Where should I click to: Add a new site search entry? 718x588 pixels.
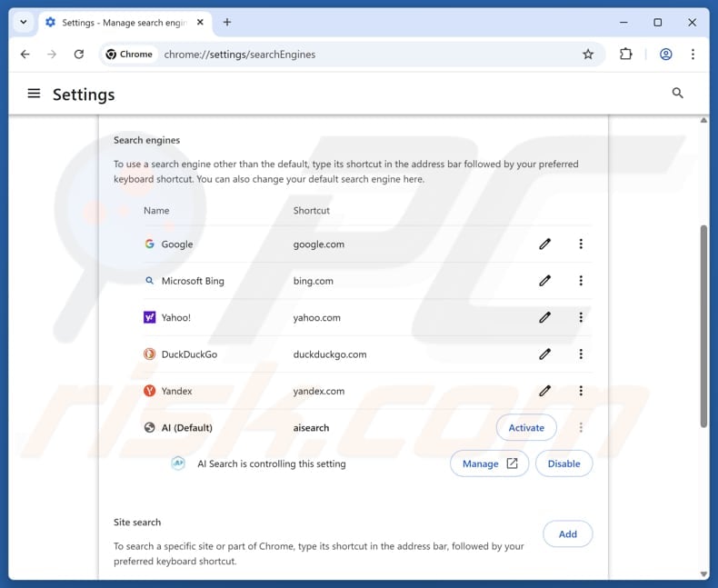567,534
